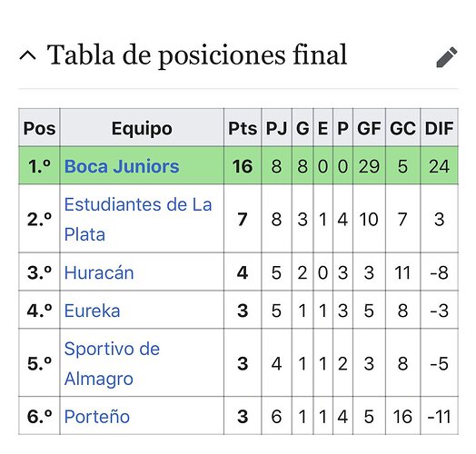This screenshot has width=476, height=454.
Task: Click the pencil edit icon
Action: pyautogui.click(x=447, y=56)
